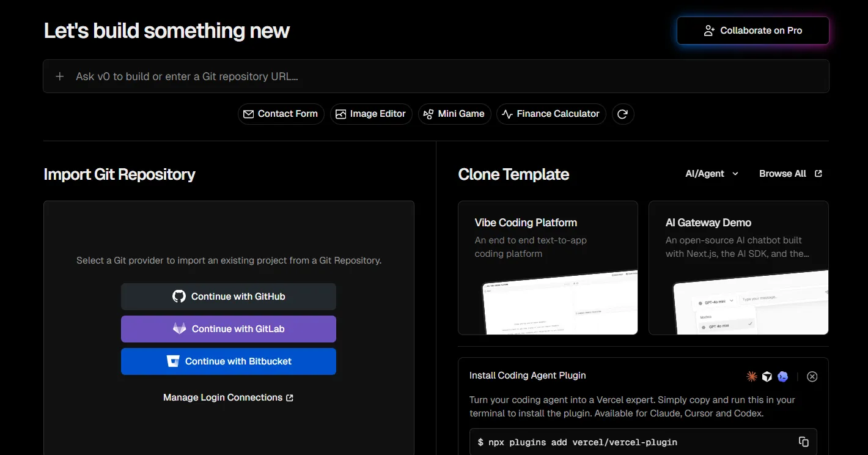The height and width of the screenshot is (455, 868).
Task: Click the 'Let's build something new' heading
Action: 167,31
